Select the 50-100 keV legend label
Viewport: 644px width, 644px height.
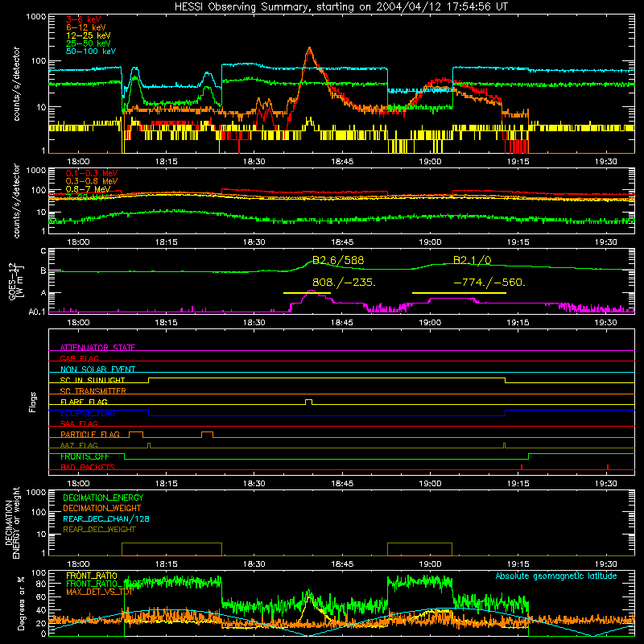click(91, 52)
